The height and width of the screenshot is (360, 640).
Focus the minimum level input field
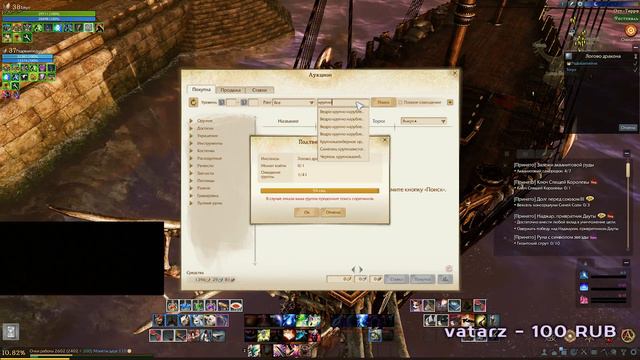(232, 102)
